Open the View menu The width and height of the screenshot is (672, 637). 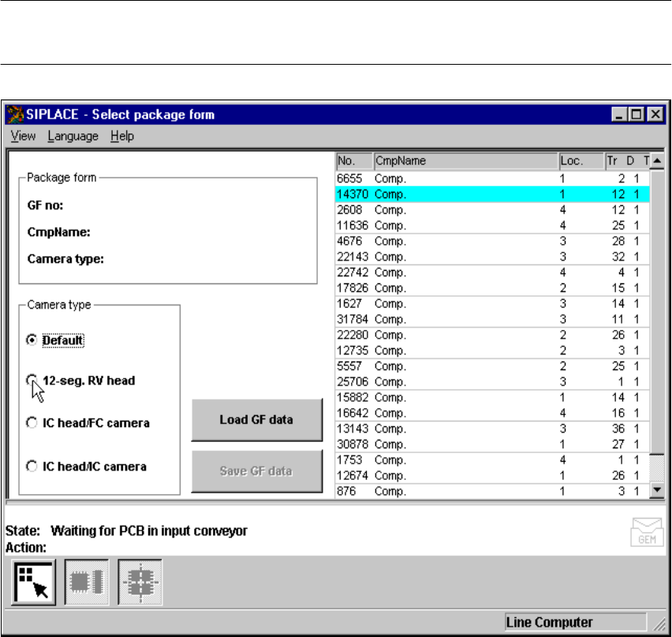(x=23, y=136)
